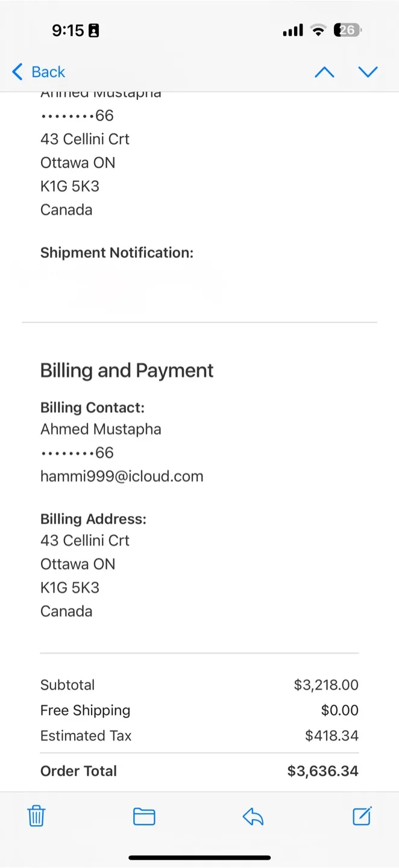Tap the Wi-Fi status icon

318,30
